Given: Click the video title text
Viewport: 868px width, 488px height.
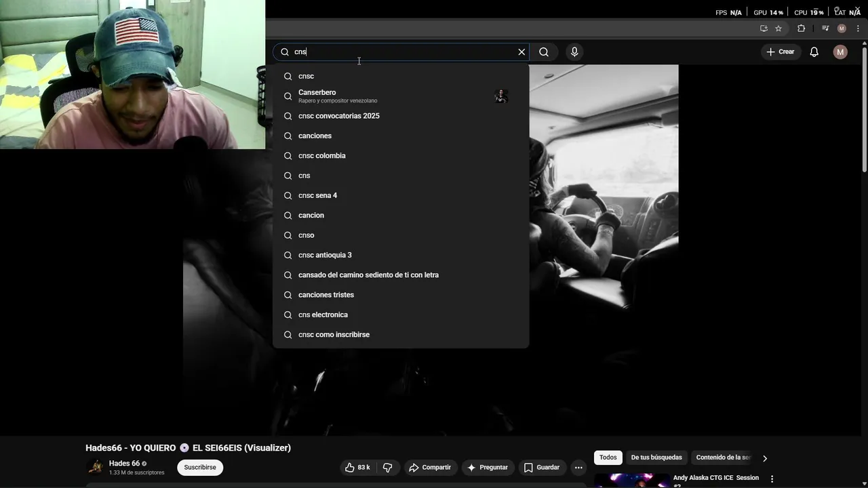Looking at the screenshot, I should (188, 448).
